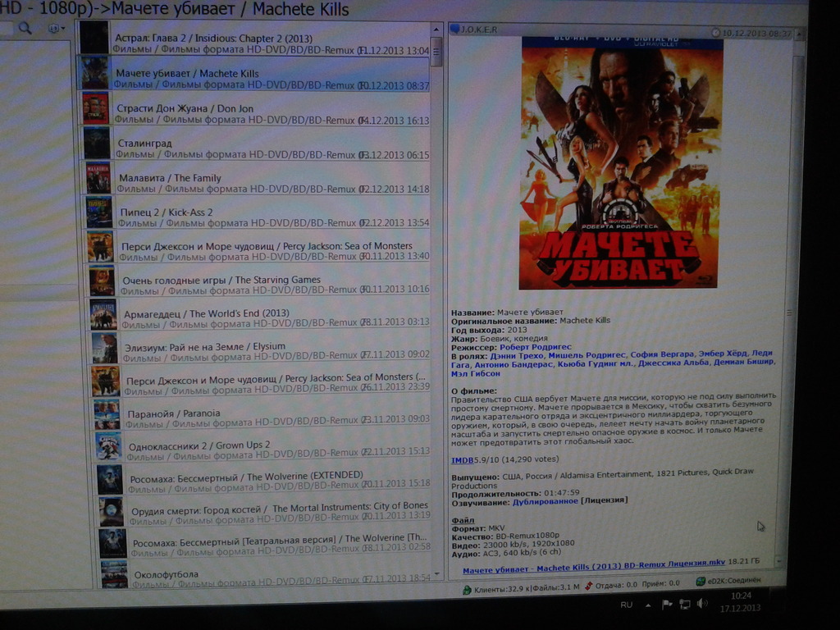Open Percy Jackson entry dated 30.11.2013 13:40
Screen dimensions: 840x630
click(258, 247)
